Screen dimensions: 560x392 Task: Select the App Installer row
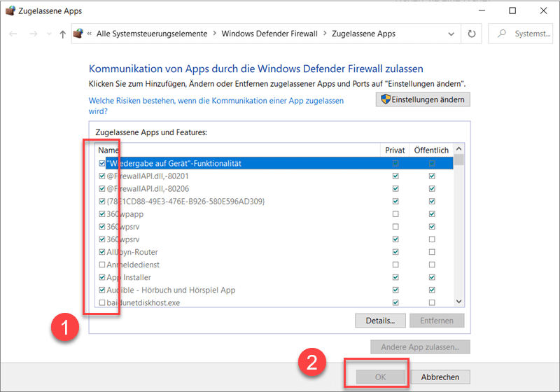click(274, 277)
